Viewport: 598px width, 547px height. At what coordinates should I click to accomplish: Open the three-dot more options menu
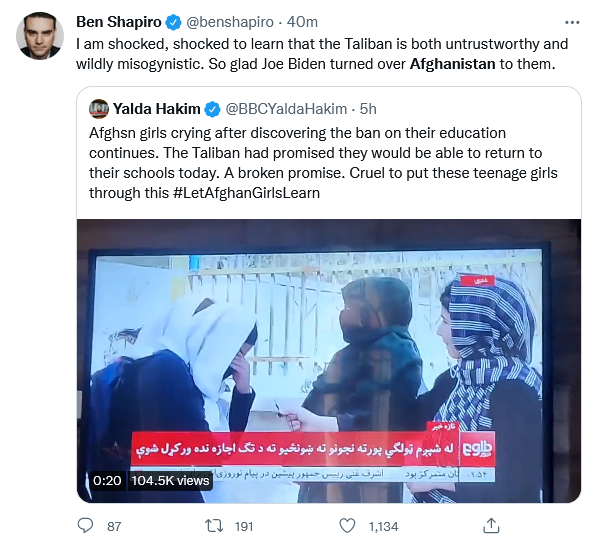coord(572,23)
